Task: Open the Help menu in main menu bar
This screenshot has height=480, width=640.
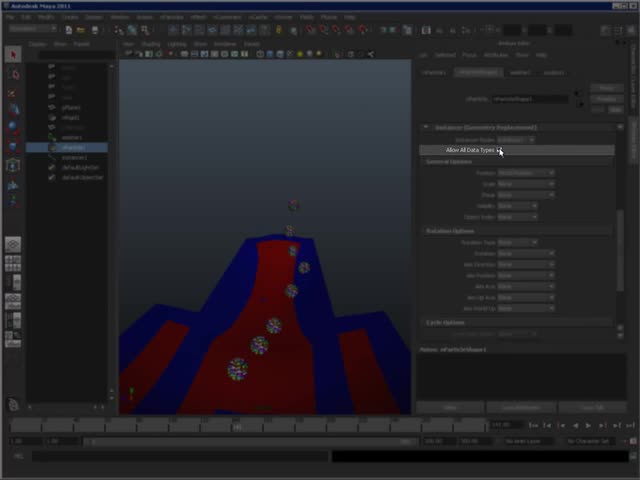Action: [350, 17]
